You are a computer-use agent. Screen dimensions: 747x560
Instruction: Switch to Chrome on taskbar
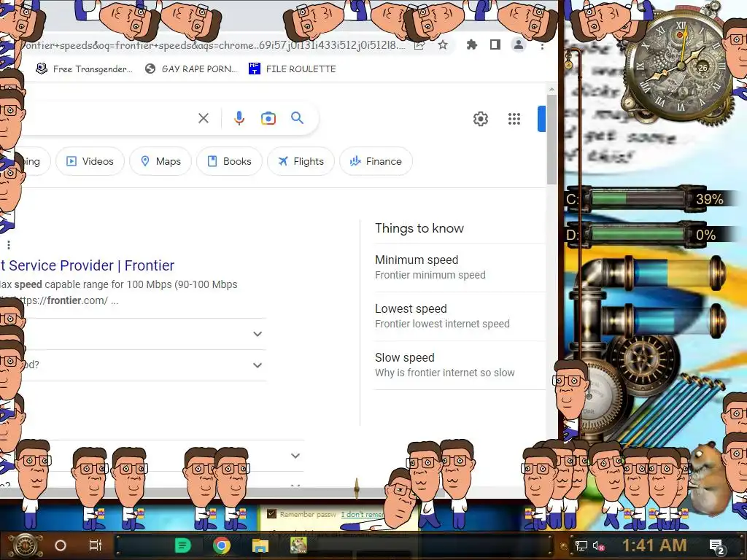pos(222,545)
